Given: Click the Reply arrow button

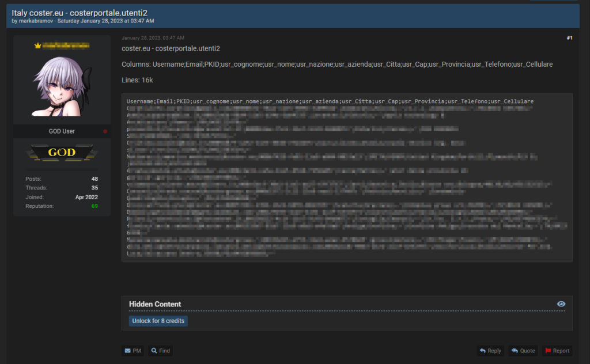Looking at the screenshot, I should tap(490, 351).
